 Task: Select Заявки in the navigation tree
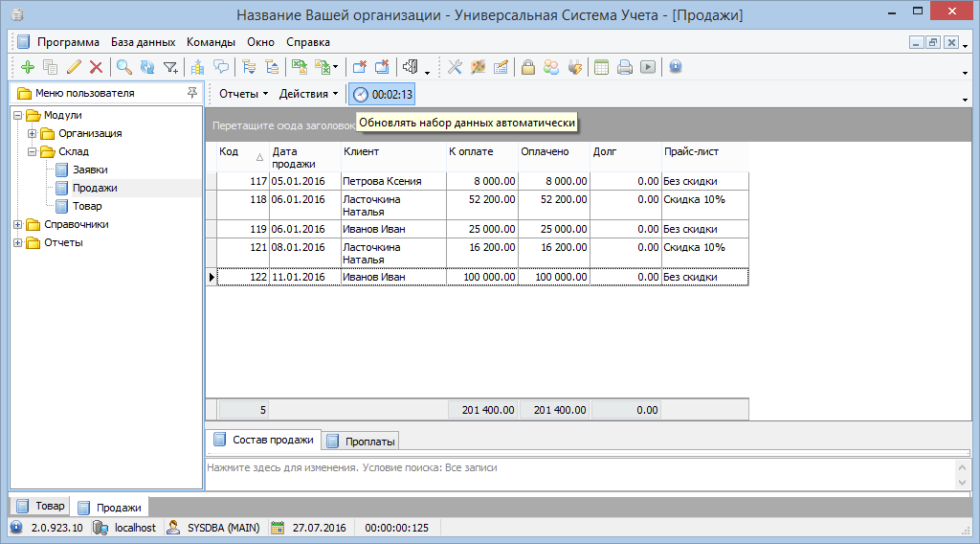[x=89, y=170]
